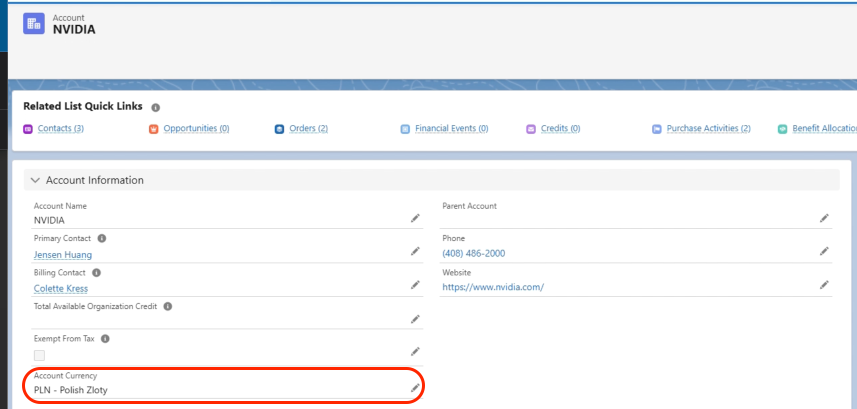Viewport: 857px width, 409px height.
Task: Open Credits (0) related list
Action: pos(560,128)
